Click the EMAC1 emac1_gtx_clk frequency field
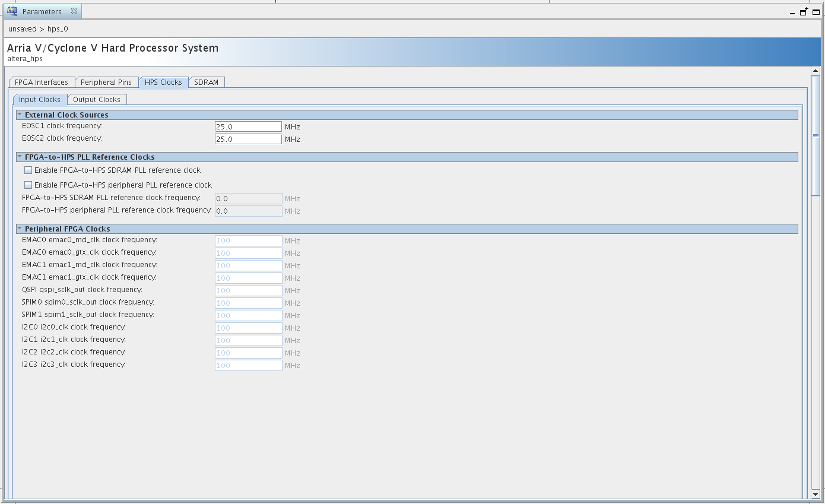The image size is (825, 504). click(248, 278)
